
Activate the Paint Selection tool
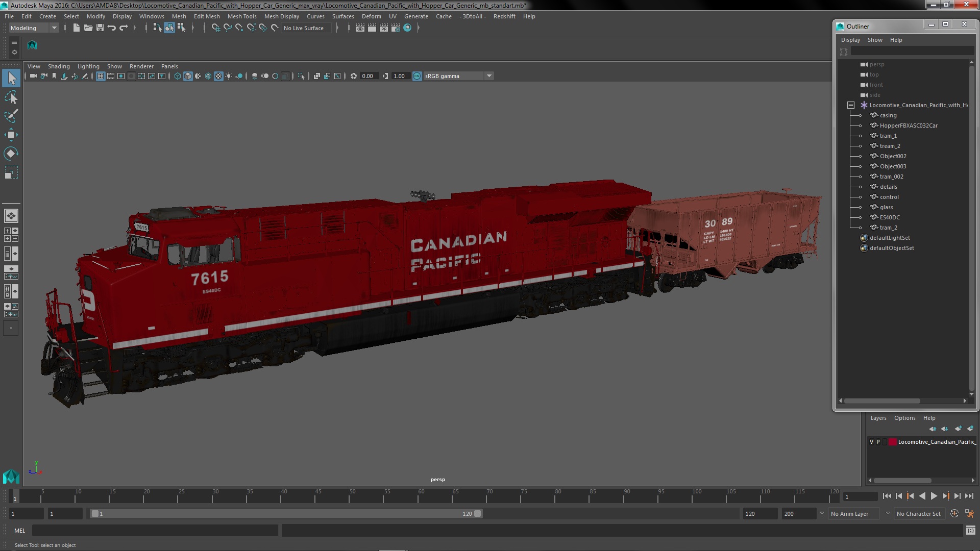pos(11,116)
